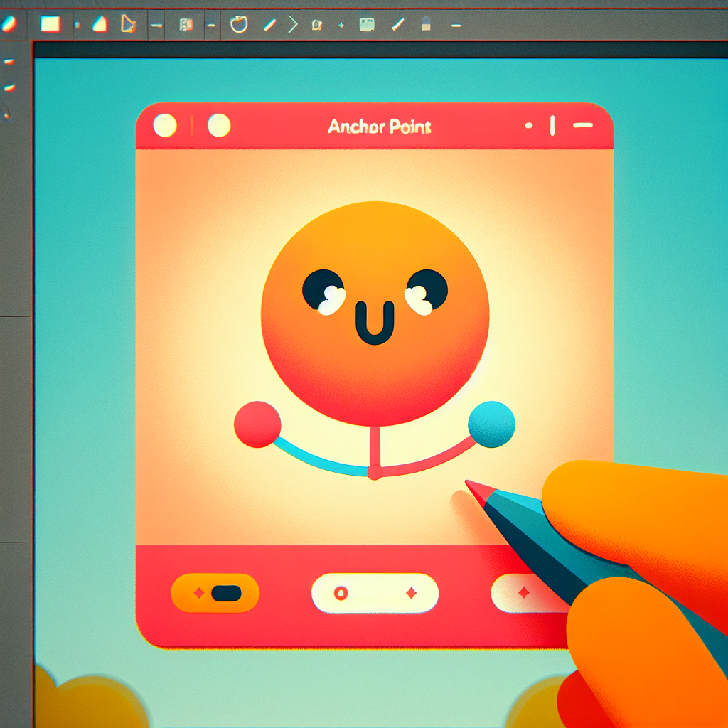Click the circular apple-shaped toolbar icon
Image resolution: width=728 pixels, height=728 pixels.
[x=239, y=25]
